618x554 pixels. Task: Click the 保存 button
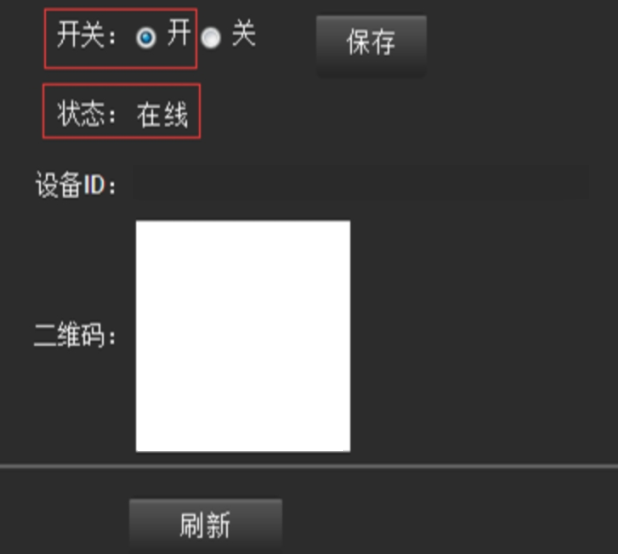pos(371,45)
